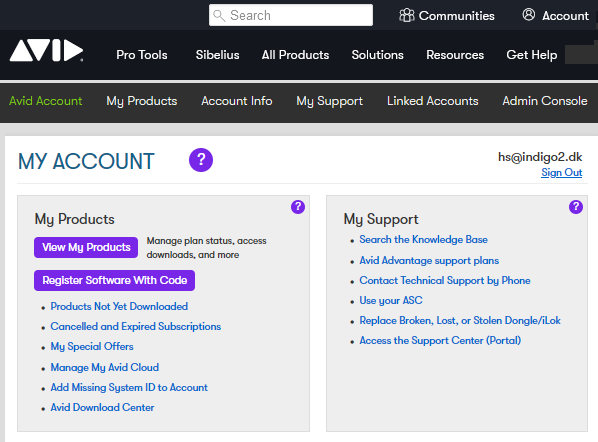Switch to the Linked Accounts tab
Viewport: 598px width, 442px height.
tap(432, 101)
